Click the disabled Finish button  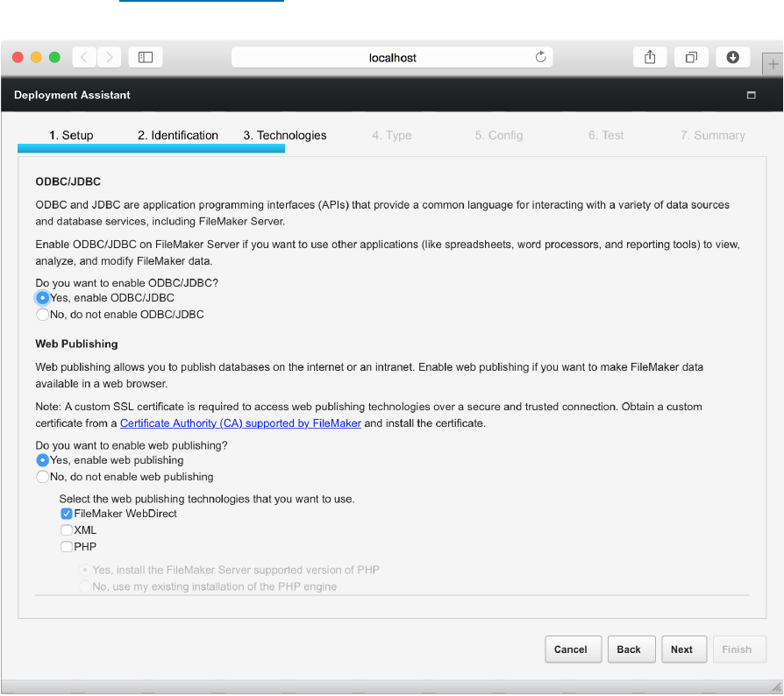click(x=739, y=650)
